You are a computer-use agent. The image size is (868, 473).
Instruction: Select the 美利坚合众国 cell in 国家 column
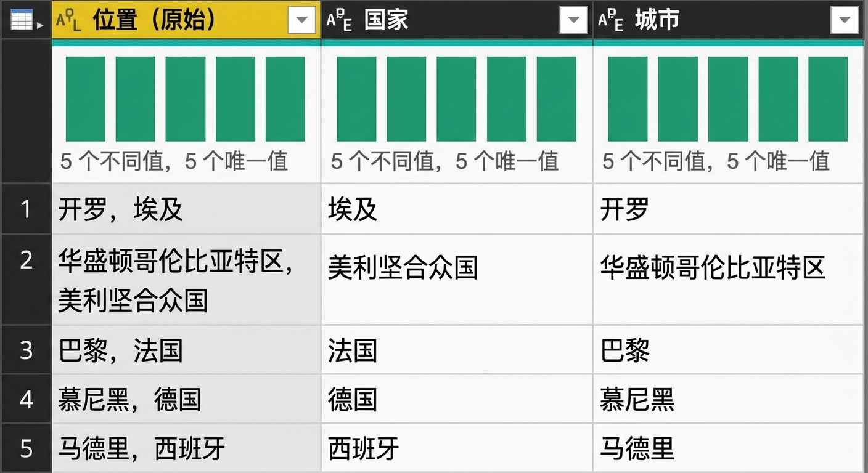click(x=457, y=280)
